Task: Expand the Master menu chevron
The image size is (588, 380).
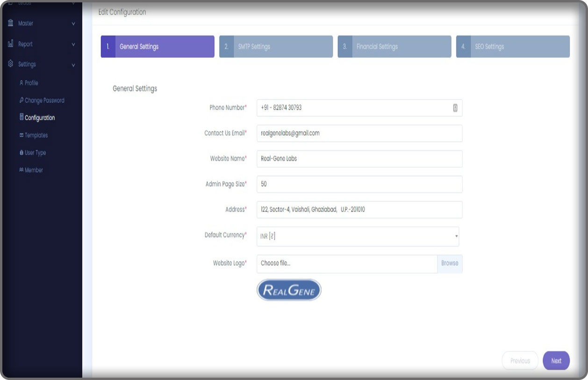Action: pyautogui.click(x=73, y=23)
